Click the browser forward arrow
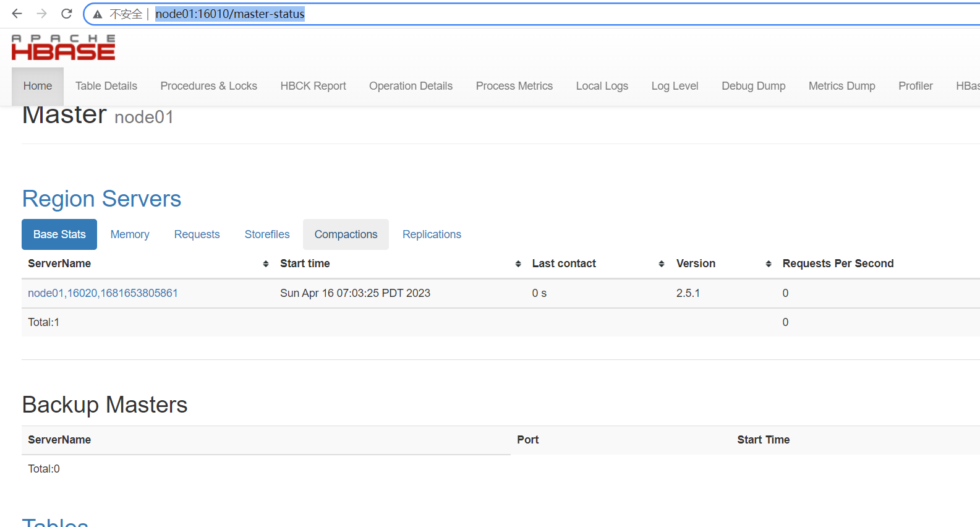The image size is (980, 527). pos(41,14)
